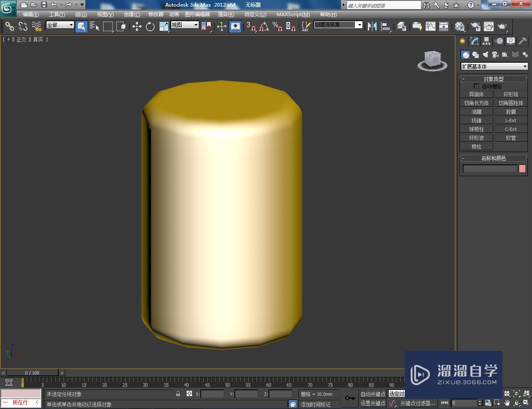532x409 pixels.
Task: Toggle the 自动关键点 auto key button
Action: [x=373, y=394]
